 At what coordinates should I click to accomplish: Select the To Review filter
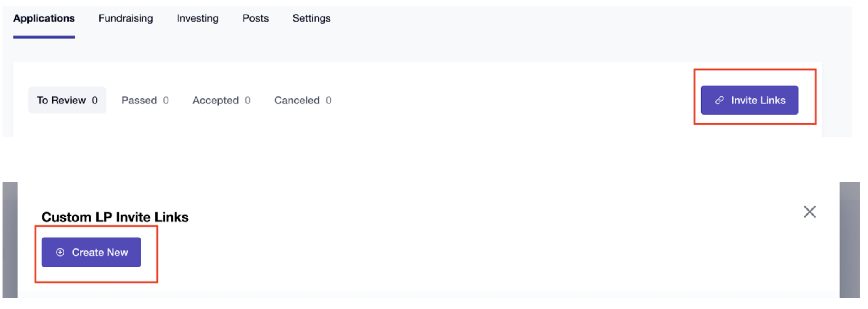click(67, 100)
